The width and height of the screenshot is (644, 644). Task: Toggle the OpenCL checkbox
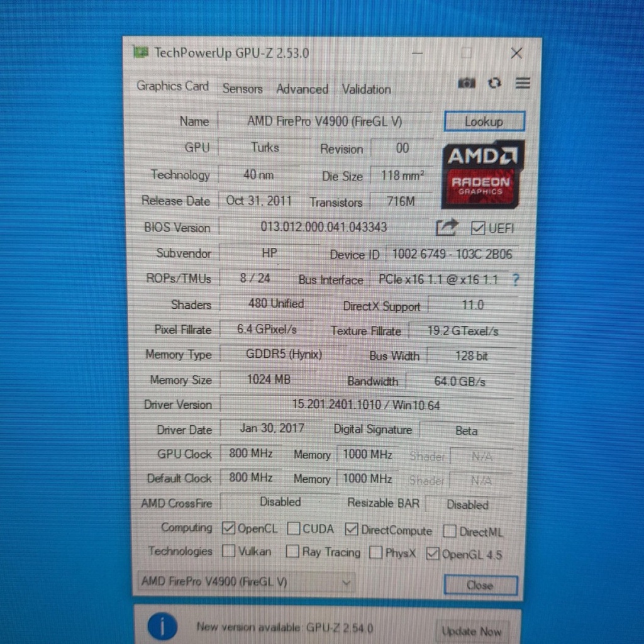click(228, 528)
